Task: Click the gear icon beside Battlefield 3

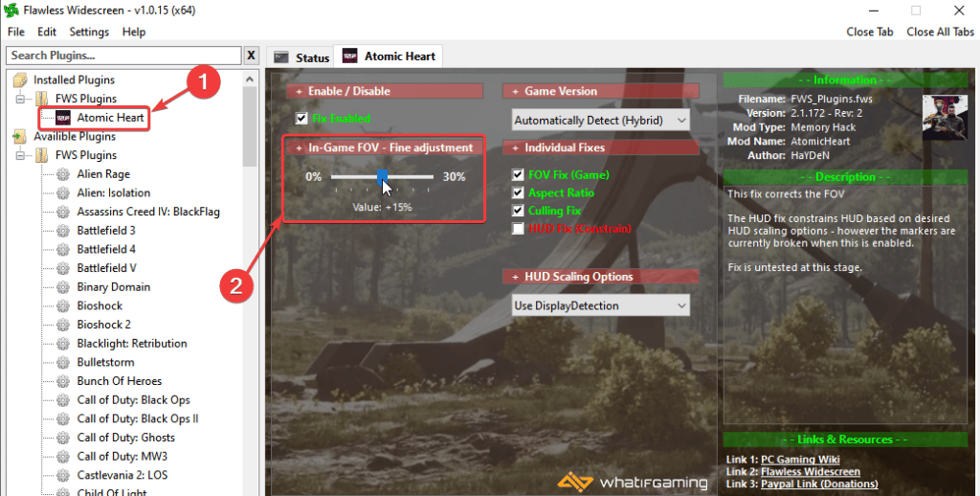Action: pyautogui.click(x=63, y=230)
